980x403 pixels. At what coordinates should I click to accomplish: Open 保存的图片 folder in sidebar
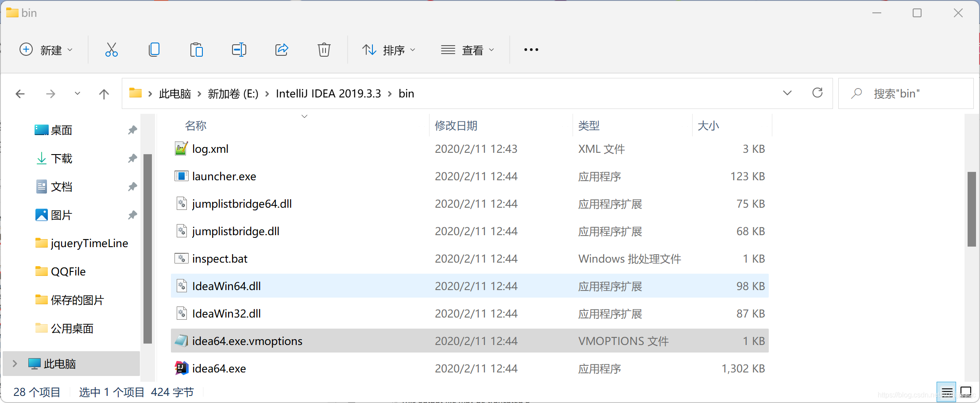(77, 300)
